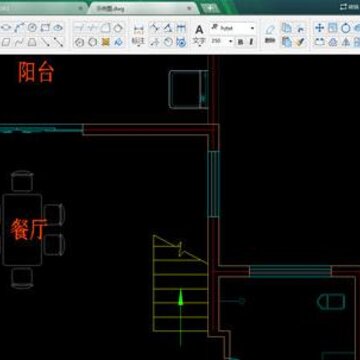Select the circle drawing tool

point(32,28)
